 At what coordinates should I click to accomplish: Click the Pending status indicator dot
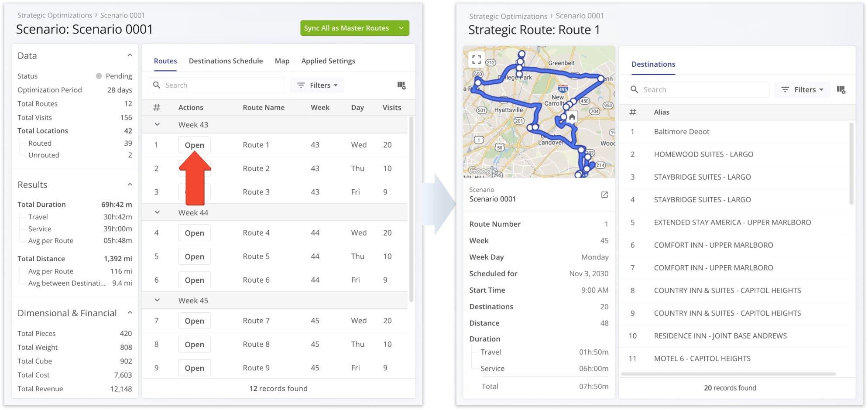click(99, 76)
